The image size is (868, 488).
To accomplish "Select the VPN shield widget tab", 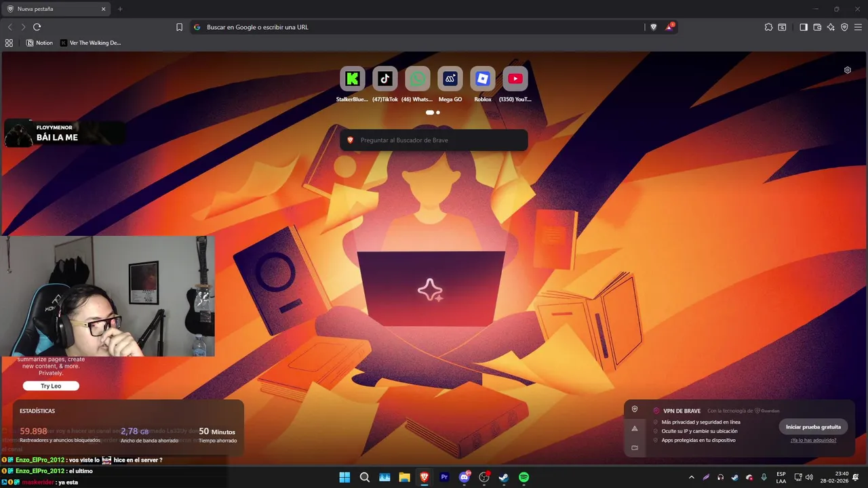I will pos(635,409).
